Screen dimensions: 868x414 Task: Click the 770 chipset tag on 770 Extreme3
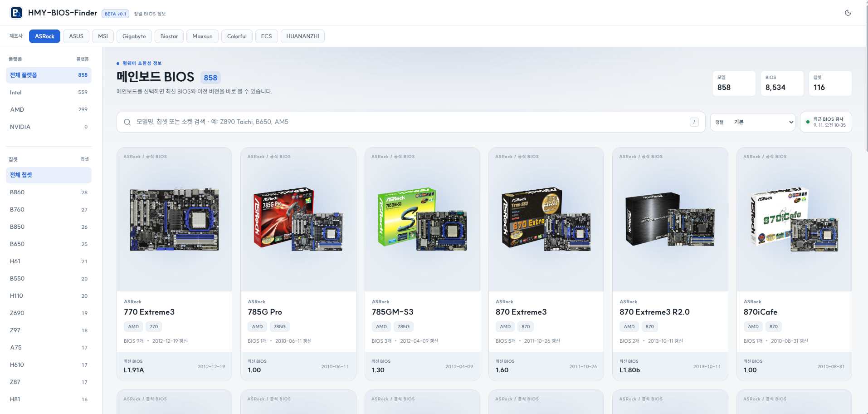pyautogui.click(x=154, y=327)
